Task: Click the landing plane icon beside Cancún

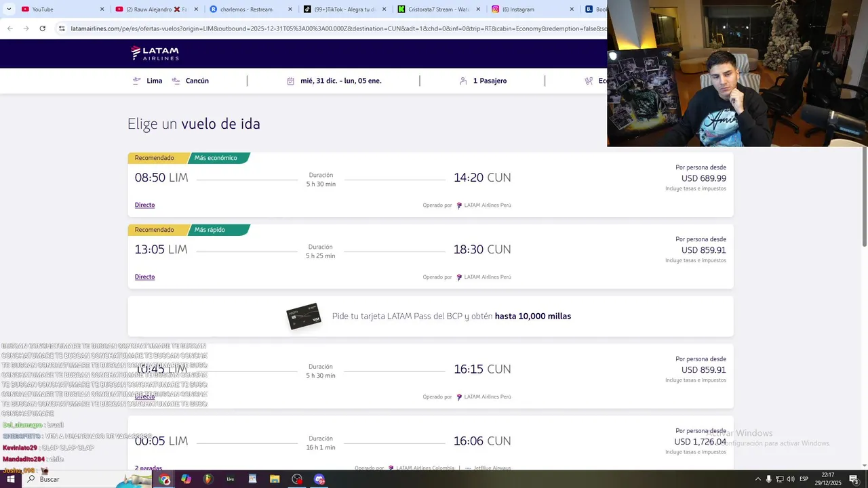Action: [x=176, y=81]
